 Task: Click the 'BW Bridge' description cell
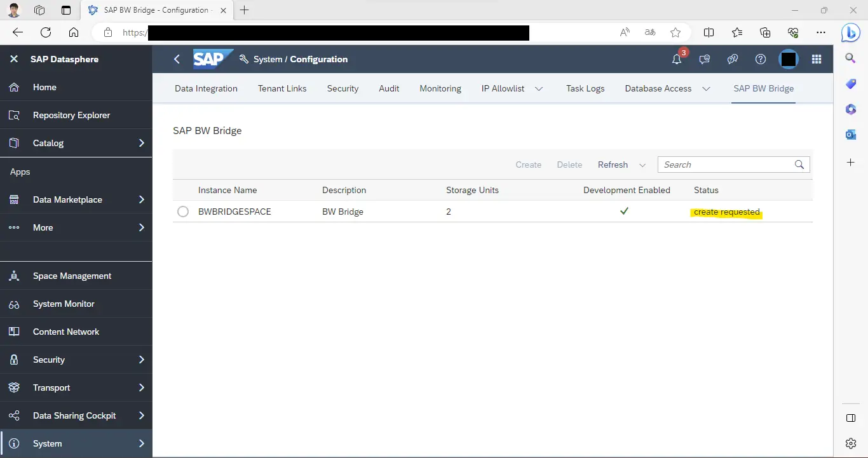tap(342, 212)
